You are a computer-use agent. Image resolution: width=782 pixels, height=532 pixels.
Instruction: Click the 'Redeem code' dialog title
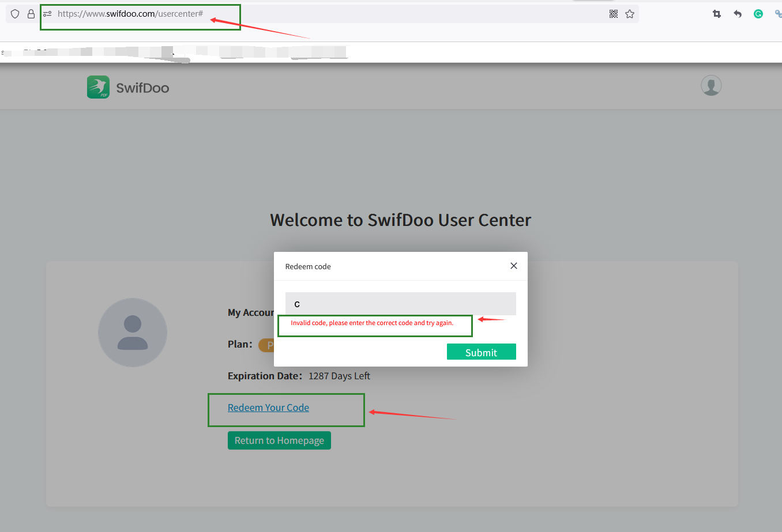point(308,266)
